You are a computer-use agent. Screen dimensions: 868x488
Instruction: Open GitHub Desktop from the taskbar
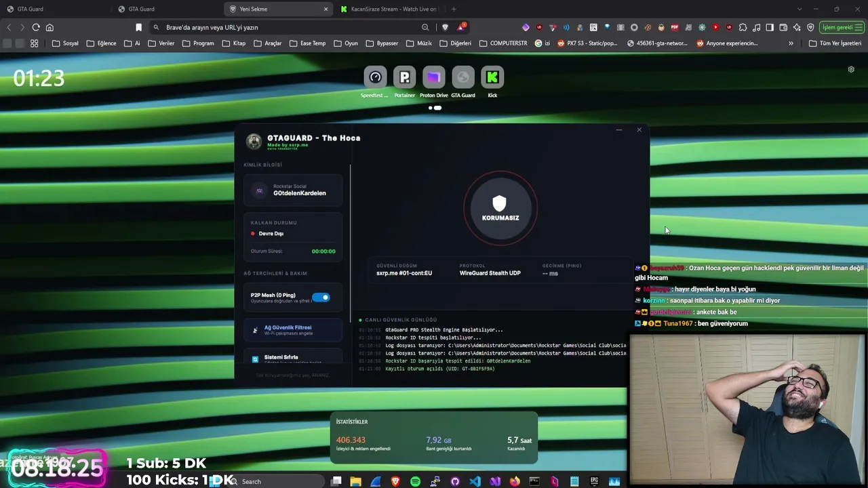pos(455,481)
